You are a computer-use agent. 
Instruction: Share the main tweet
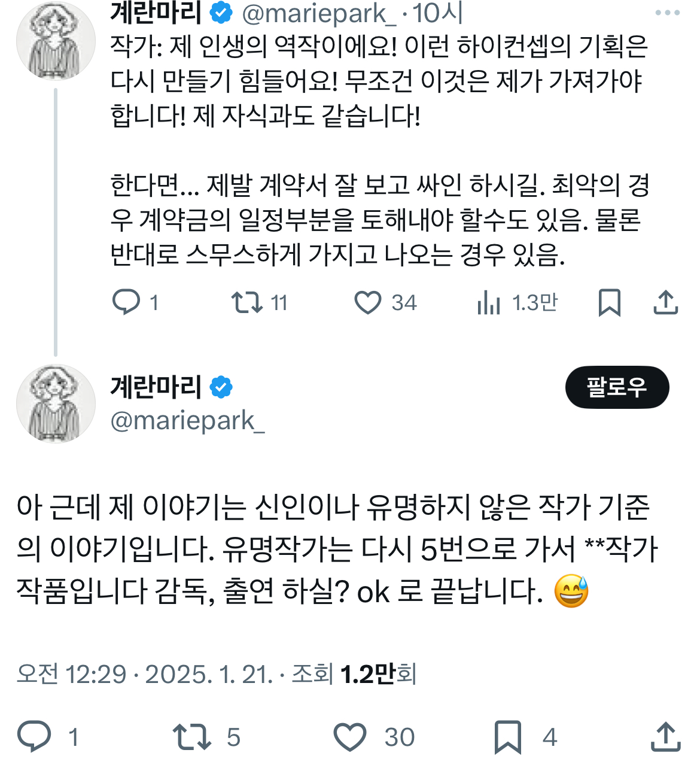(x=665, y=736)
